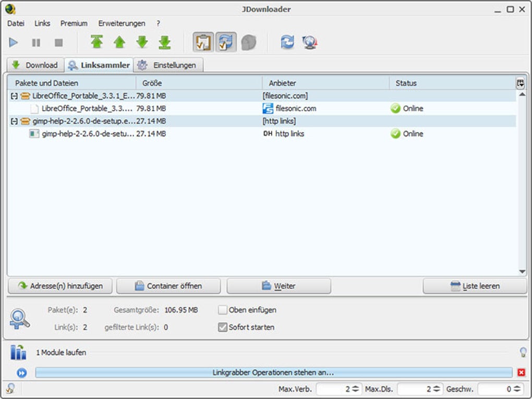Select the gimp-help setup file row
The image size is (532, 399).
tap(262, 134)
